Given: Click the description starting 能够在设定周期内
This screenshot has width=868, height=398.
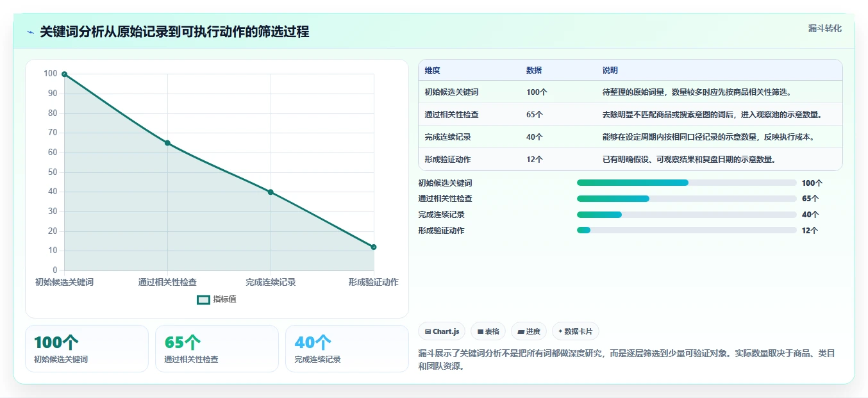Looking at the screenshot, I should (x=708, y=137).
